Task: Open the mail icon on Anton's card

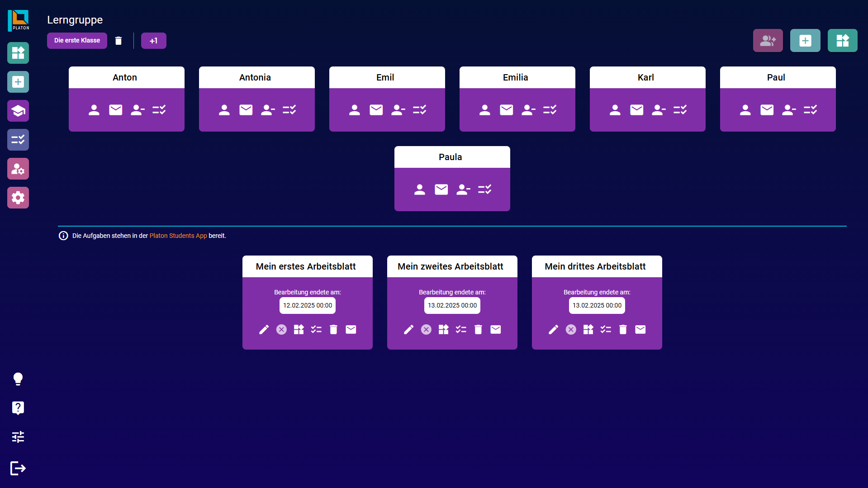Action: pyautogui.click(x=116, y=110)
